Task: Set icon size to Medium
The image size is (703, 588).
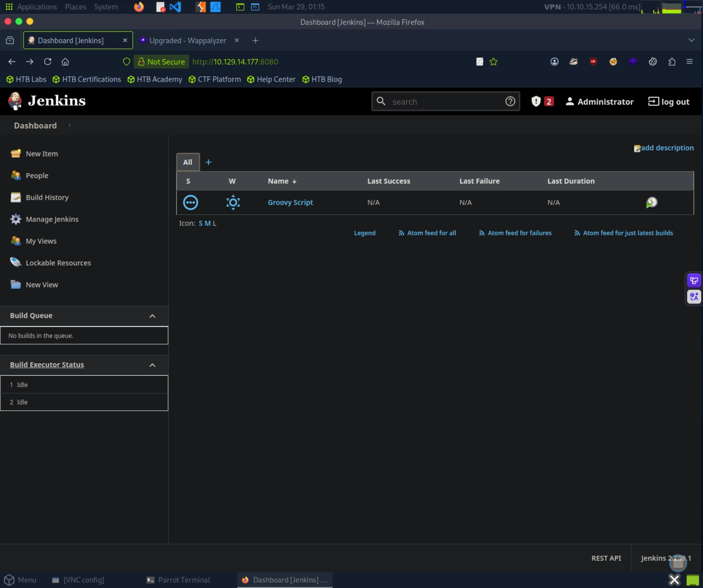Action: tap(208, 223)
